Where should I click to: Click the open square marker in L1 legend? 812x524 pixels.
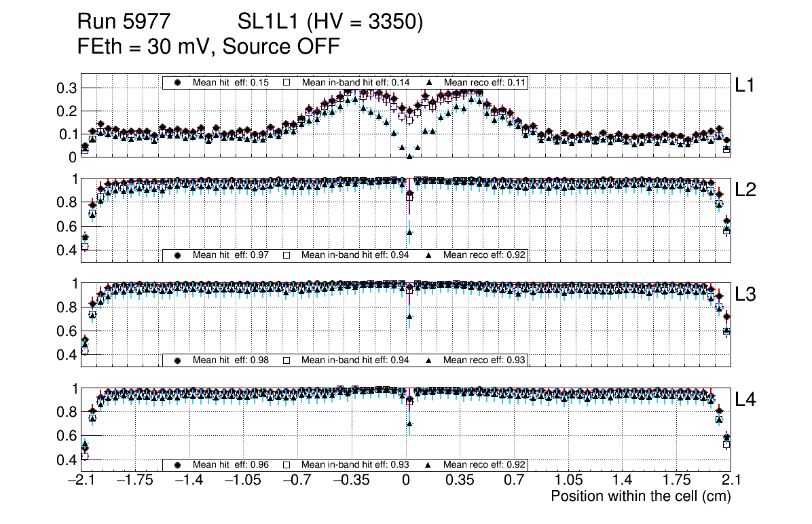[x=287, y=82]
